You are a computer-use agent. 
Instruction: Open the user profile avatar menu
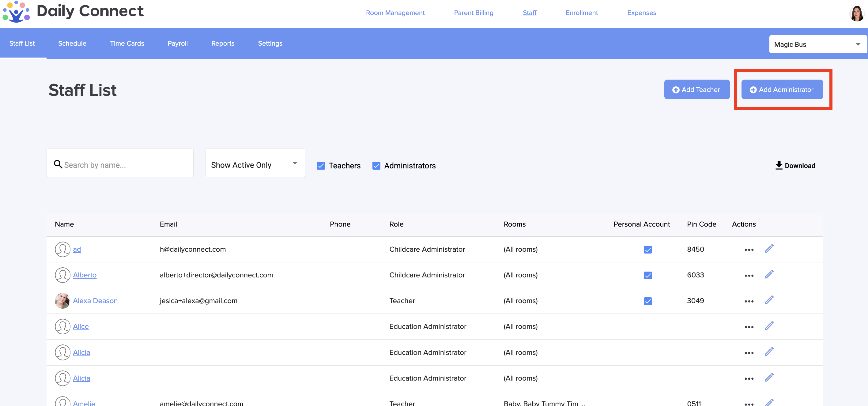tap(857, 13)
